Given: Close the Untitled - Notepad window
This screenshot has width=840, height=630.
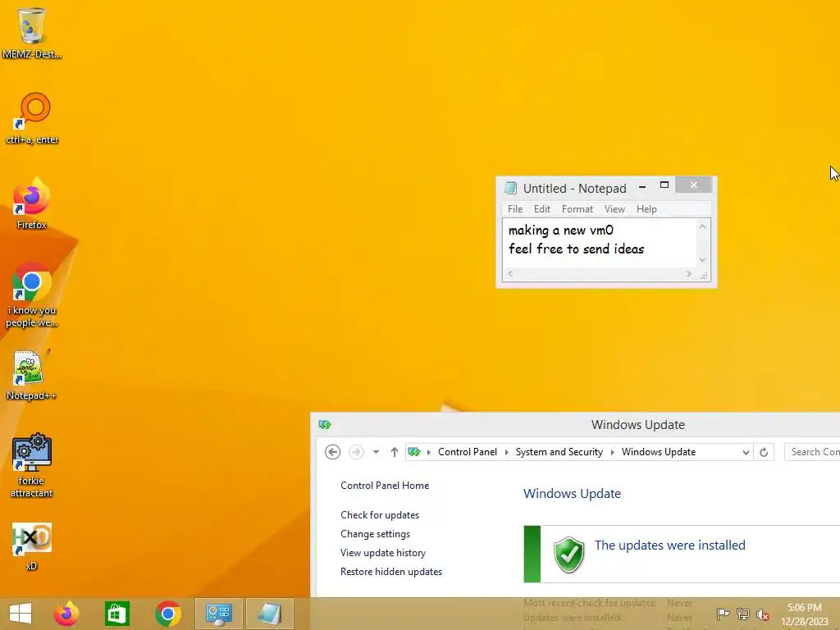Looking at the screenshot, I should tap(694, 185).
